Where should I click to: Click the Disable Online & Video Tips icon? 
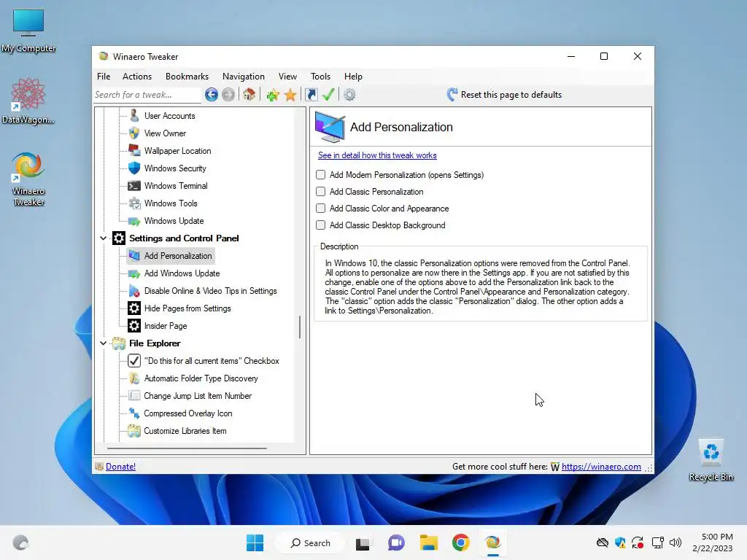tap(134, 291)
